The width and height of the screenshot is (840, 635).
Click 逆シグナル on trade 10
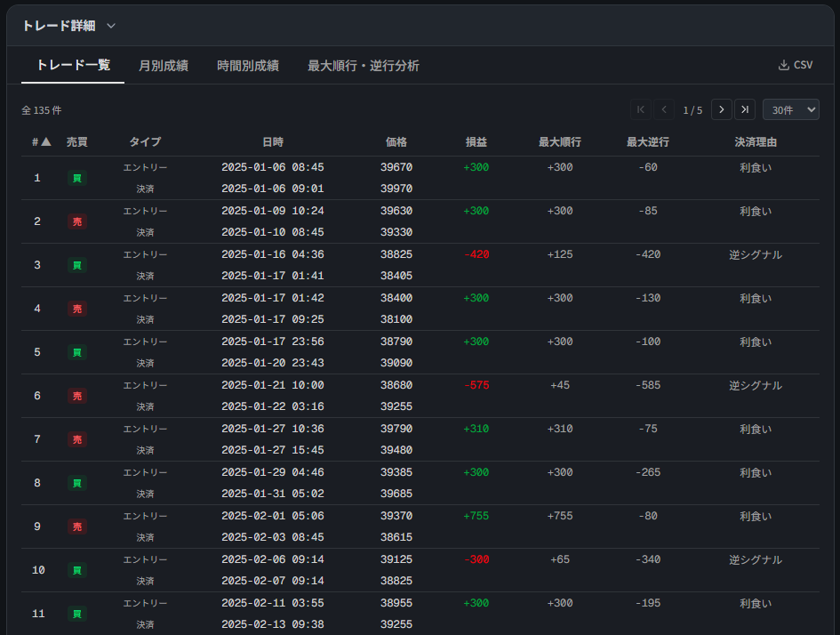756,559
